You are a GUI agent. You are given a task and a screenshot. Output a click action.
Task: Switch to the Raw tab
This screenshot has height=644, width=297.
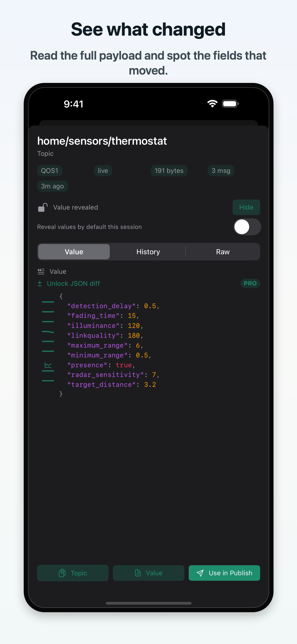[222, 252]
